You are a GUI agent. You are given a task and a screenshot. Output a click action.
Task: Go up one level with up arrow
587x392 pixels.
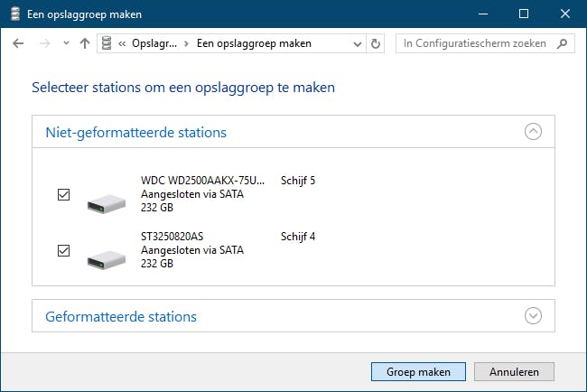[84, 43]
